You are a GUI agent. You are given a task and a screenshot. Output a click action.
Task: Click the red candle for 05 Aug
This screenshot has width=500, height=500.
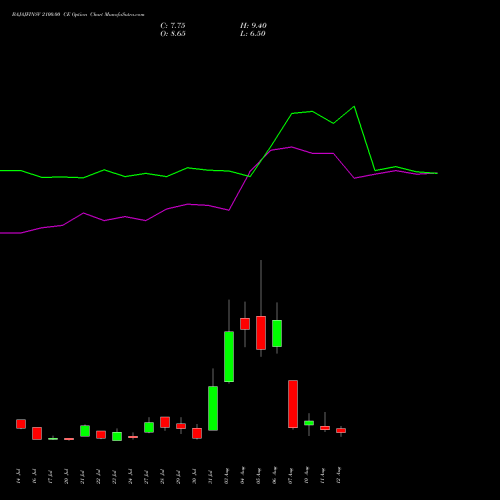261,333
